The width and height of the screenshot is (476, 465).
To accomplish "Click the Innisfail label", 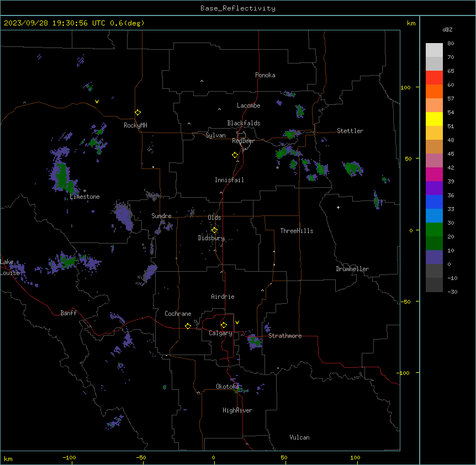I will (x=229, y=180).
